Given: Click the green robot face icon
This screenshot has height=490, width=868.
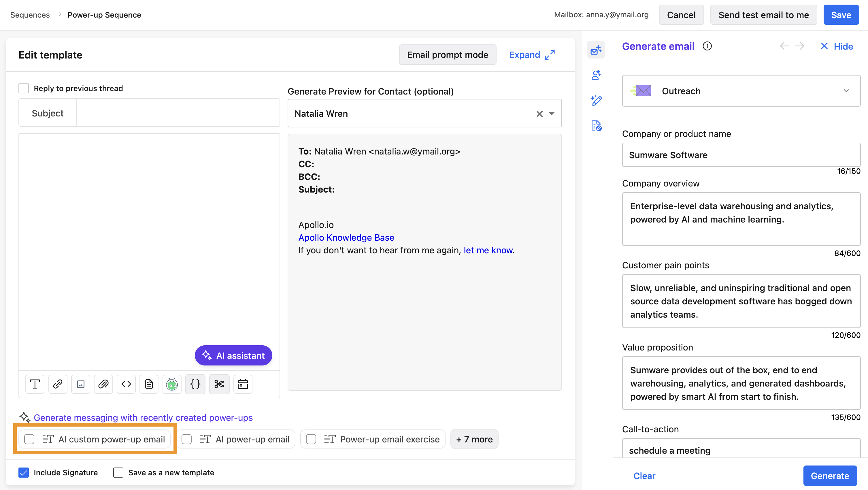Looking at the screenshot, I should (172, 384).
